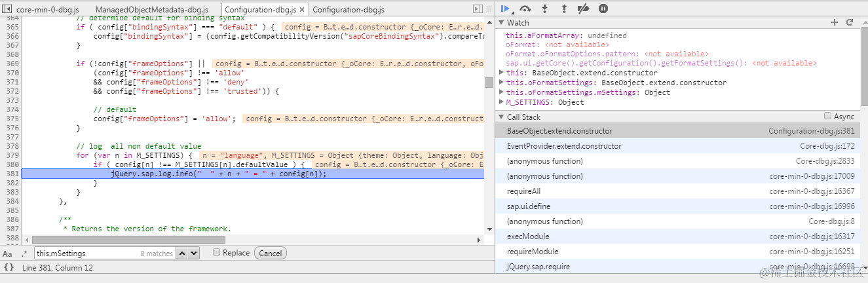Select oFormat.oFormatOptions.pattern watch expression
The image size is (868, 283).
coord(607,54)
